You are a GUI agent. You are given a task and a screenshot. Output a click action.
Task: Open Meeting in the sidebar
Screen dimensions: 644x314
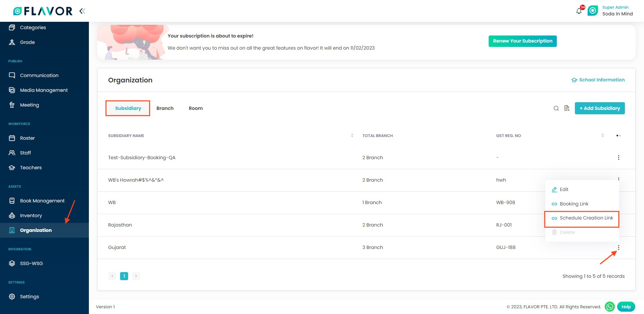click(x=30, y=105)
